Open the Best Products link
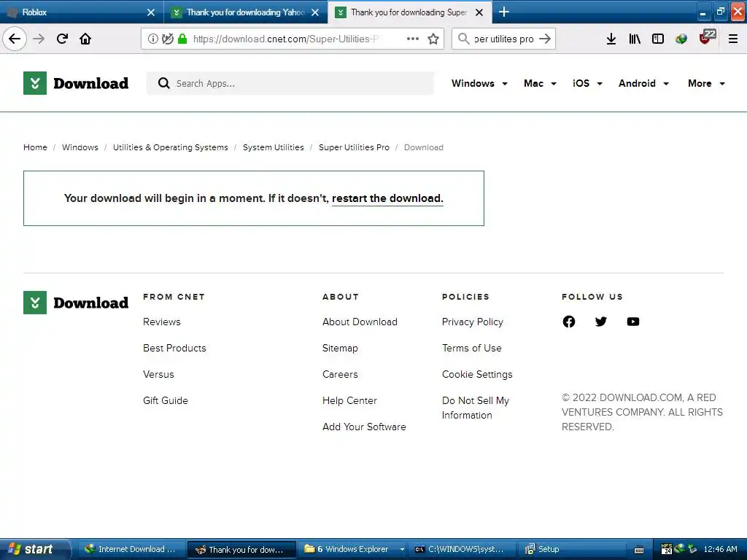 (x=174, y=348)
